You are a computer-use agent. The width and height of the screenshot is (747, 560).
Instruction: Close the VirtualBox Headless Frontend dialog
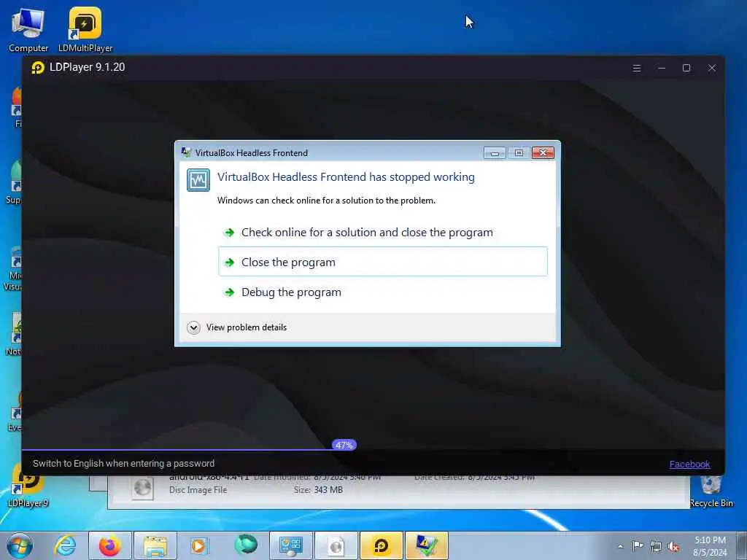click(x=543, y=152)
